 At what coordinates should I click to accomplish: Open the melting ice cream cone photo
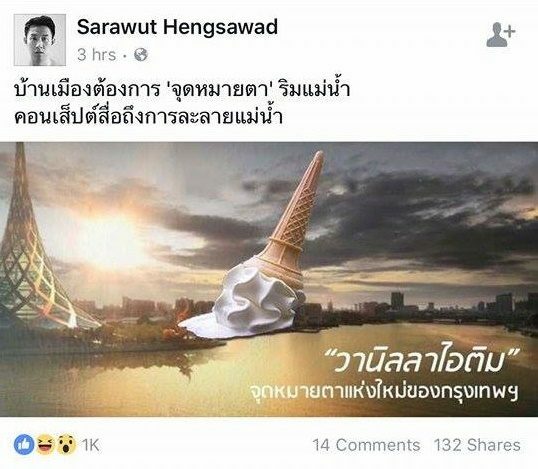tap(269, 279)
